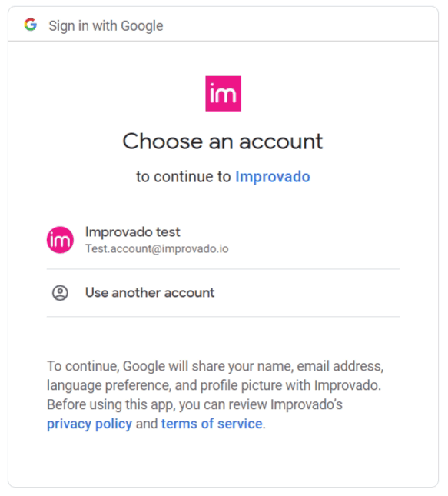
Task: Click the Sign in with Google header text
Action: coord(106,26)
